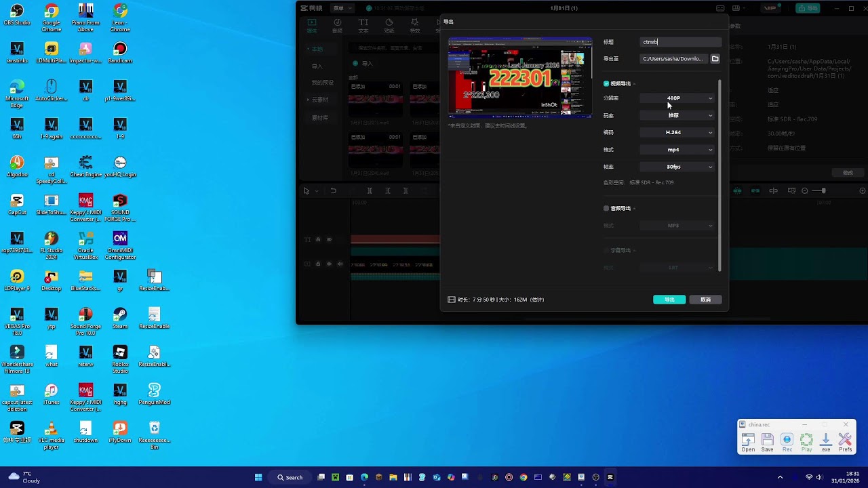868x488 pixels.
Task: Click the teal 导出 export button
Action: (669, 300)
